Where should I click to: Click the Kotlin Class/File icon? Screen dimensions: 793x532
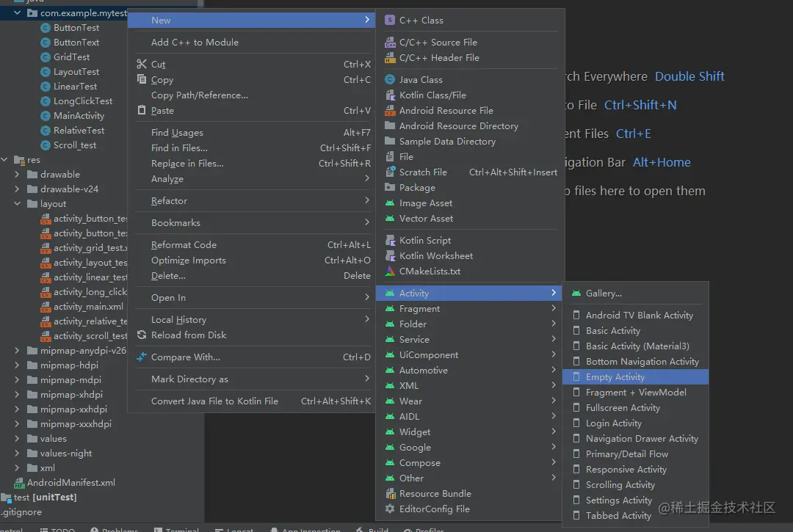[x=389, y=95]
